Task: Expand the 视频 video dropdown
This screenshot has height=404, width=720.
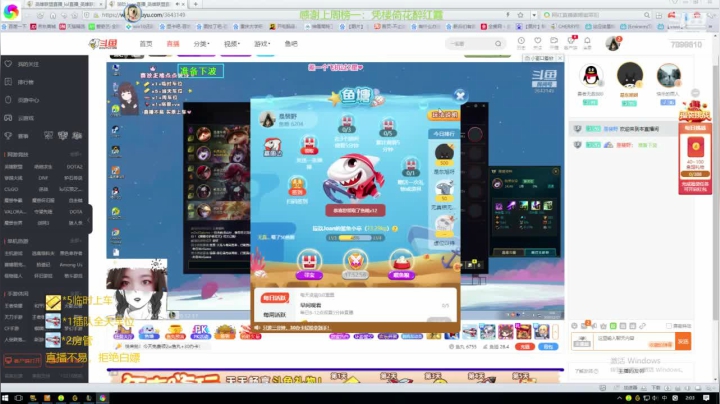Action: 231,44
